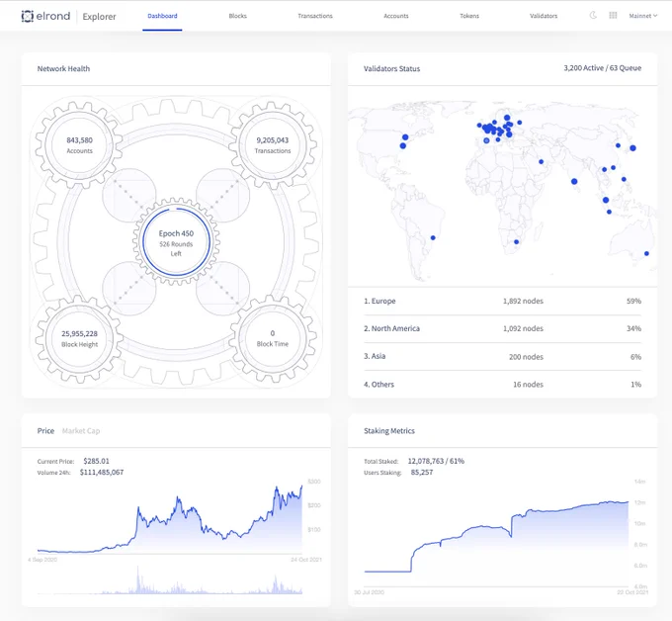Expand the Mainnet network dropdown
The image size is (672, 621).
click(643, 16)
